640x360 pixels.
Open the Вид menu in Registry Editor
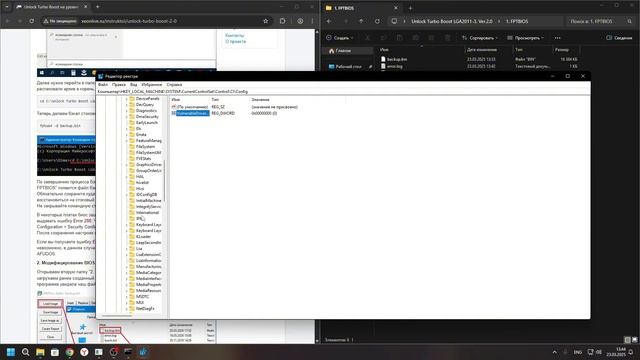pos(133,84)
